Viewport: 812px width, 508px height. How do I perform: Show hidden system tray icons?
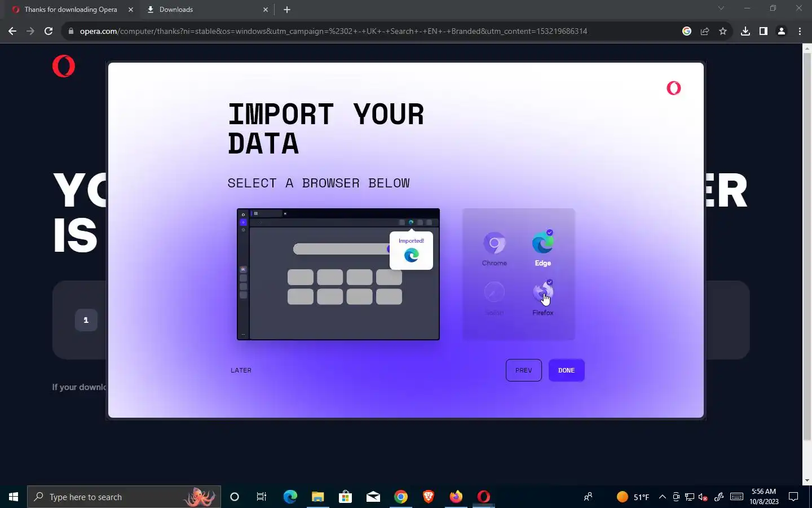point(663,497)
